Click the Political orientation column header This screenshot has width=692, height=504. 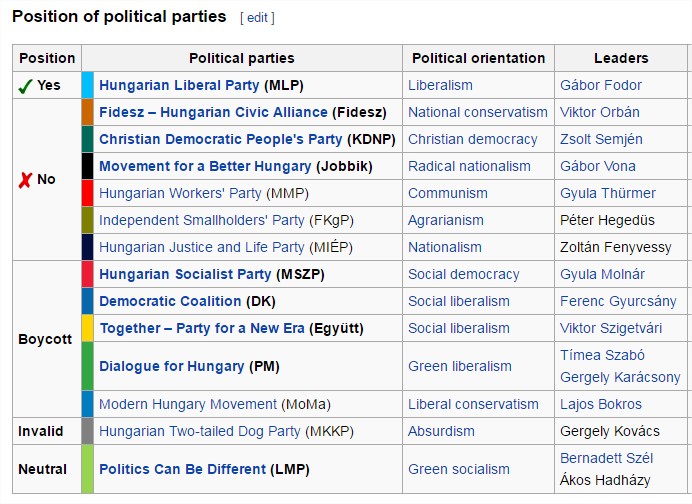tap(478, 58)
